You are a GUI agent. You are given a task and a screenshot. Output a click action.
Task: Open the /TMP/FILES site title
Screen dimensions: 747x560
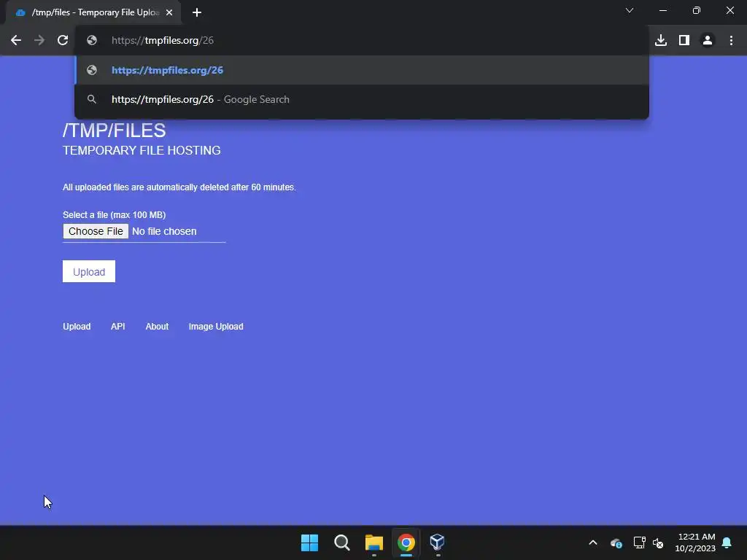pos(115,131)
